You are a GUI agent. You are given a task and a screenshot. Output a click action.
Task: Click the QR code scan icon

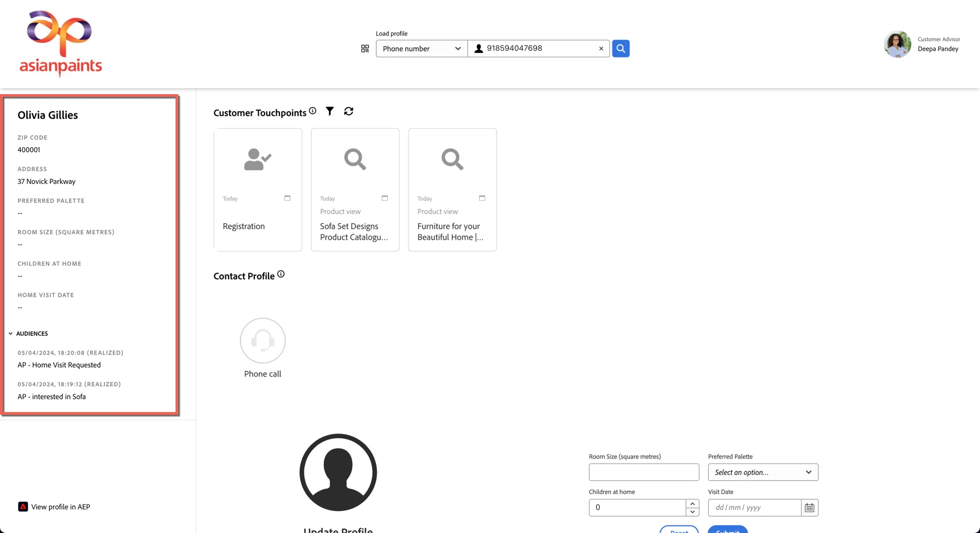365,49
